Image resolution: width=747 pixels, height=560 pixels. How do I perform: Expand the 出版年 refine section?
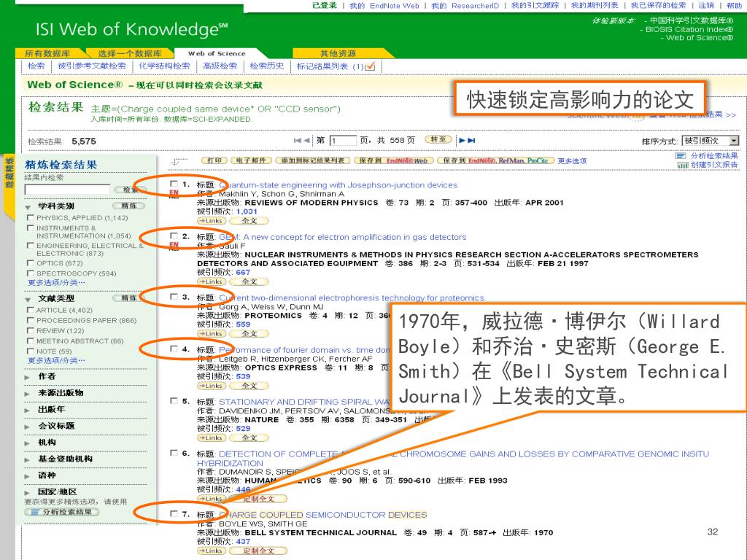click(x=27, y=410)
